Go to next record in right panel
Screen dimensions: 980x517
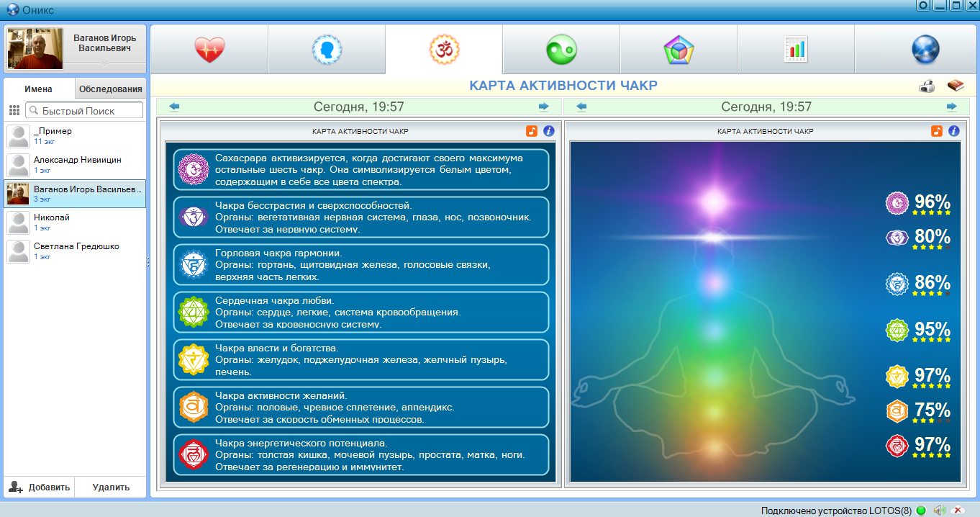click(x=952, y=107)
